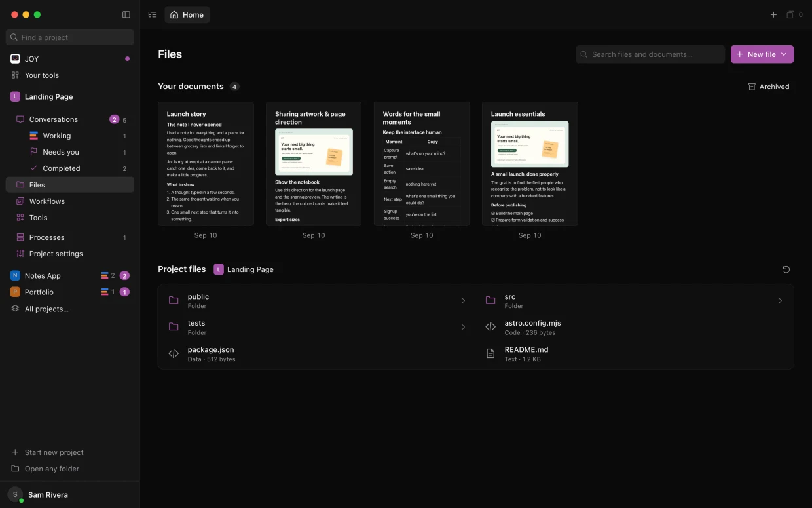The image size is (812, 508).
Task: Open package.json file
Action: (x=317, y=353)
